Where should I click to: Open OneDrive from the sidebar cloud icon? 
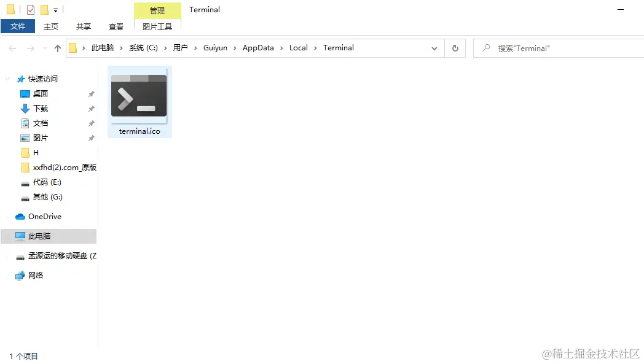pyautogui.click(x=43, y=216)
